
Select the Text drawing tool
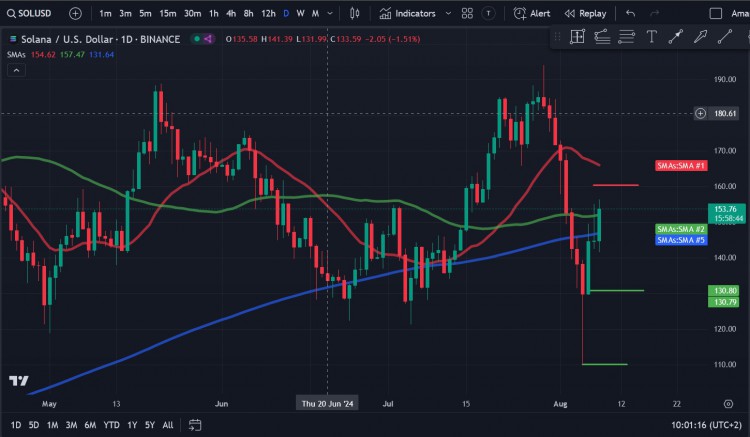pyautogui.click(x=651, y=37)
